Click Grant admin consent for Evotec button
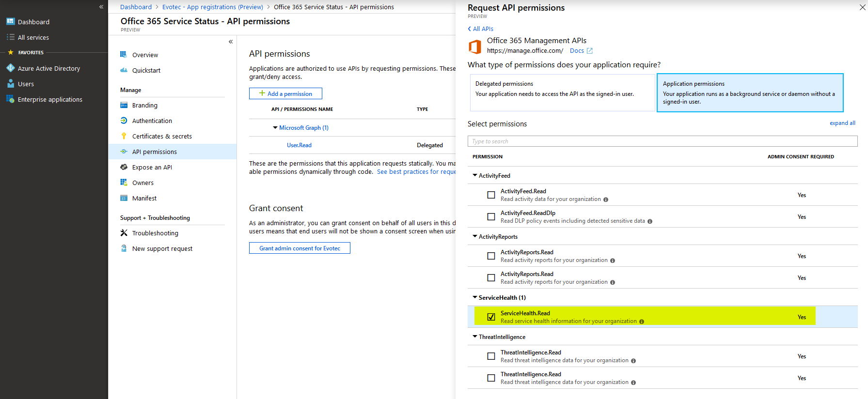 (x=300, y=248)
